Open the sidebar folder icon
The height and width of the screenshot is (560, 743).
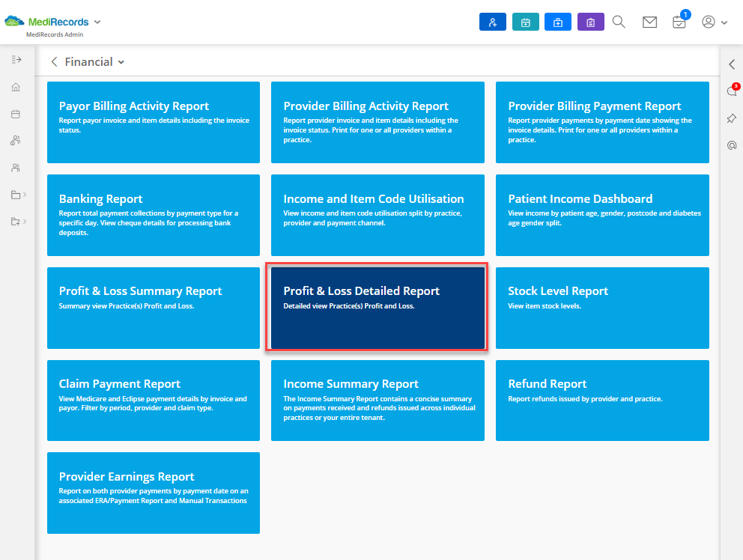[16, 195]
